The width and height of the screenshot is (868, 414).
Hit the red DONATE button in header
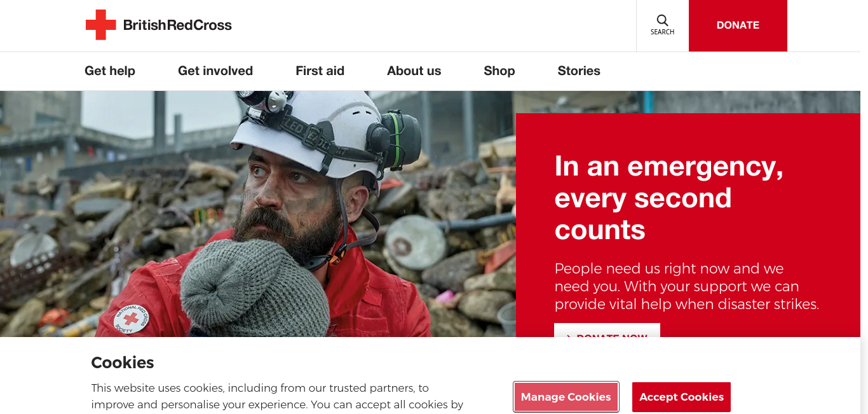click(738, 25)
